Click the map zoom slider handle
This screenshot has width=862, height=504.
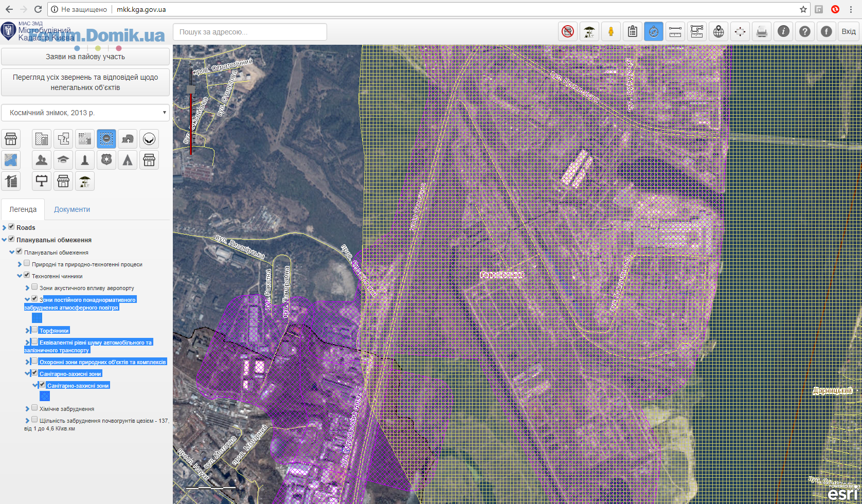coord(191,89)
